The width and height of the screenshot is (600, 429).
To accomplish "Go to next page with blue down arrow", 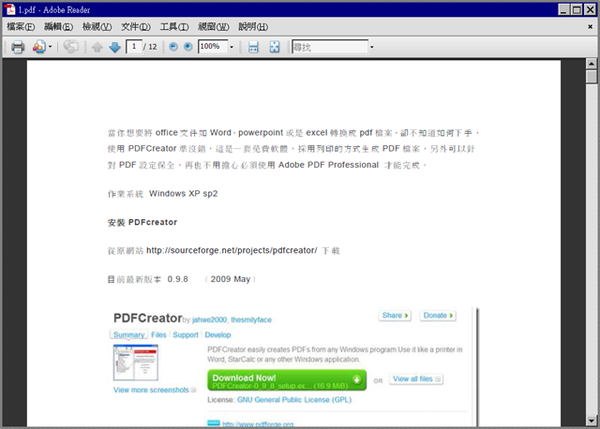I will coord(115,47).
